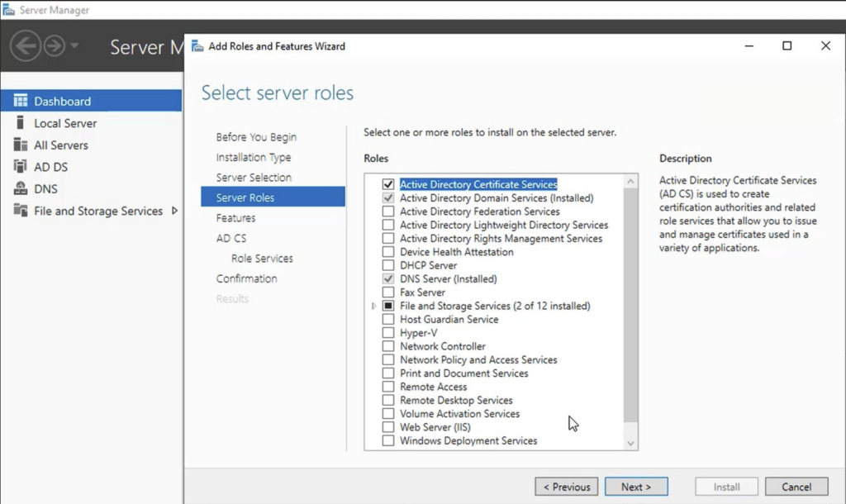Expand File and Storage Services sidebar arrow

(174, 211)
